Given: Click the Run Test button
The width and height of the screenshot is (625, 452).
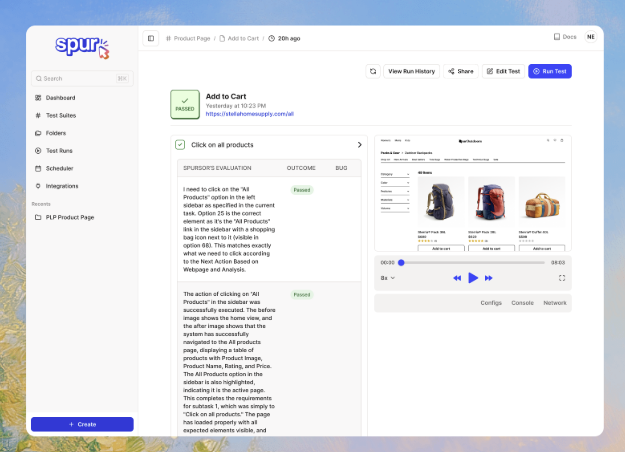Looking at the screenshot, I should (550, 71).
